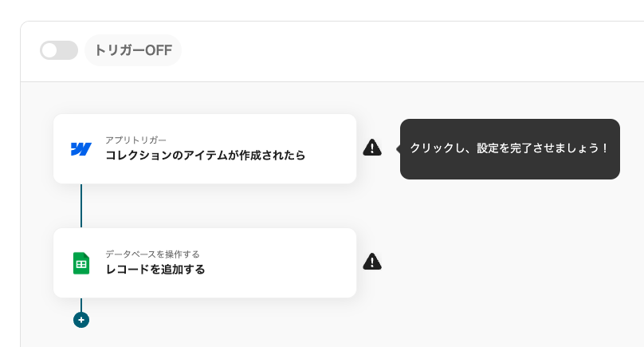The width and height of the screenshot is (644, 347).
Task: Toggle the trigger on/off switch
Action: point(59,50)
